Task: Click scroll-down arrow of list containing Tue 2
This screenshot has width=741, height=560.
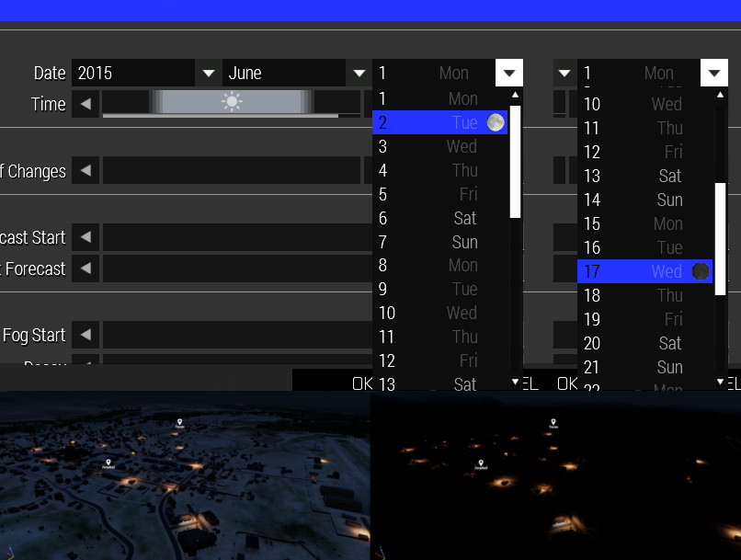Action: tap(515, 382)
